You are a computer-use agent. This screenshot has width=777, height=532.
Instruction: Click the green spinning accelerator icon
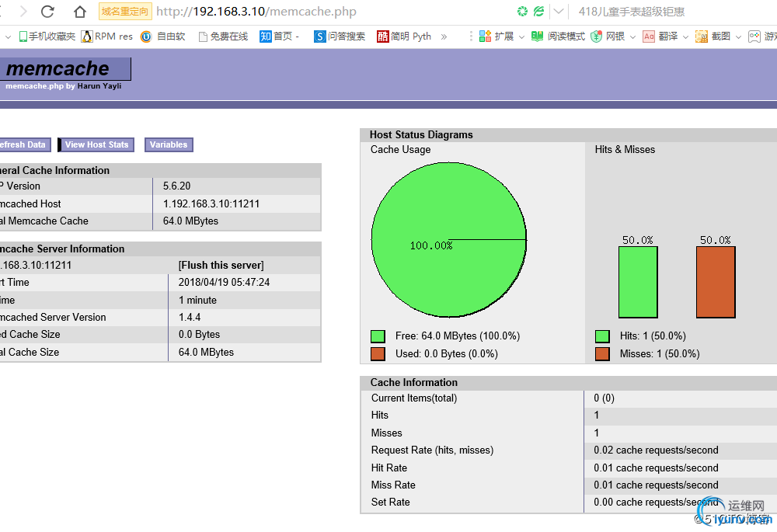[522, 12]
